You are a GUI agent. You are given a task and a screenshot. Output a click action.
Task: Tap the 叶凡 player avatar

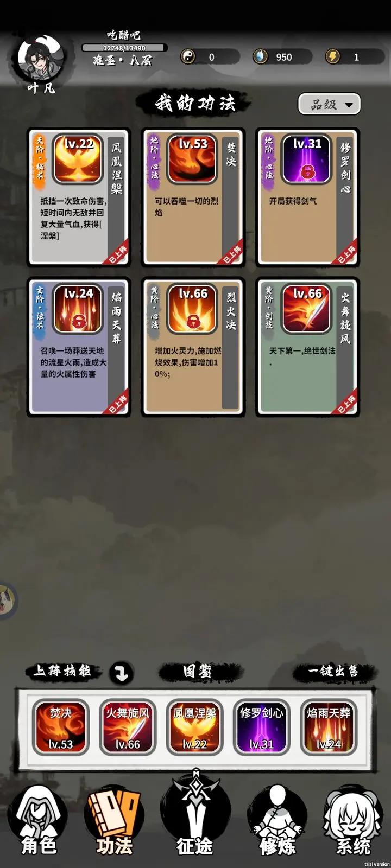[x=42, y=60]
